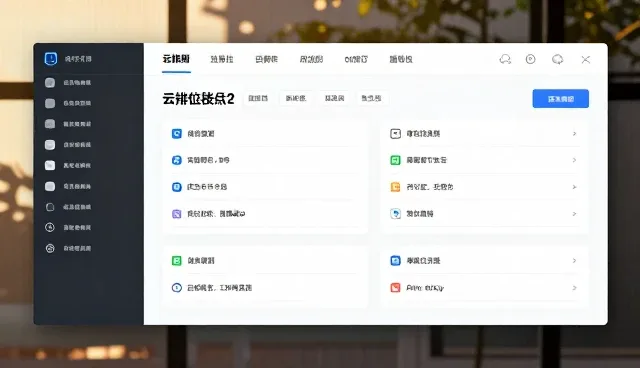Viewport: 640px width, 368px height.
Task: Click the compass-like circle icon ending the sidebar list
Action: pyautogui.click(x=50, y=248)
